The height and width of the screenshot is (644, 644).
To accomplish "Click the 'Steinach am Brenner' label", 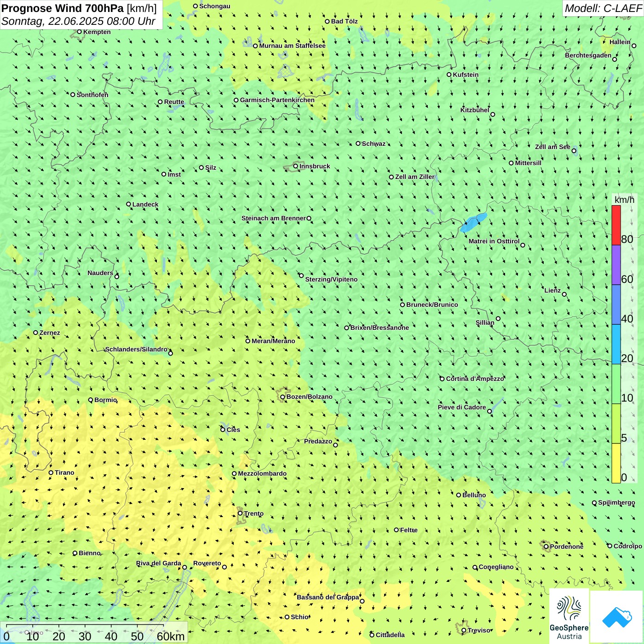I will coord(274,218).
